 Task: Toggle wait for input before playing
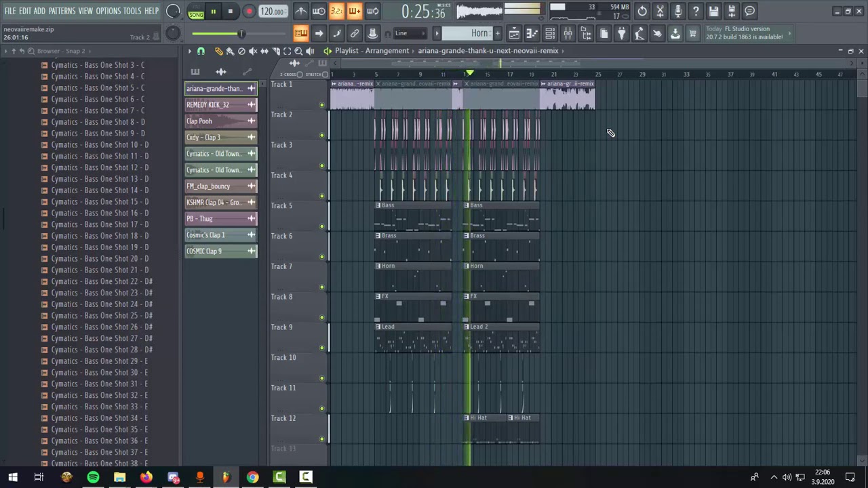318,11
